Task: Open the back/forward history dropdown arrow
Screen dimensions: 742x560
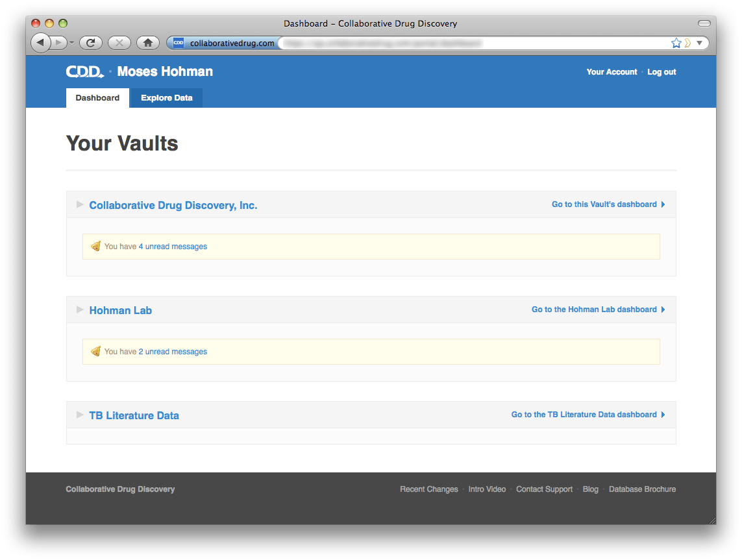Action: 71,43
